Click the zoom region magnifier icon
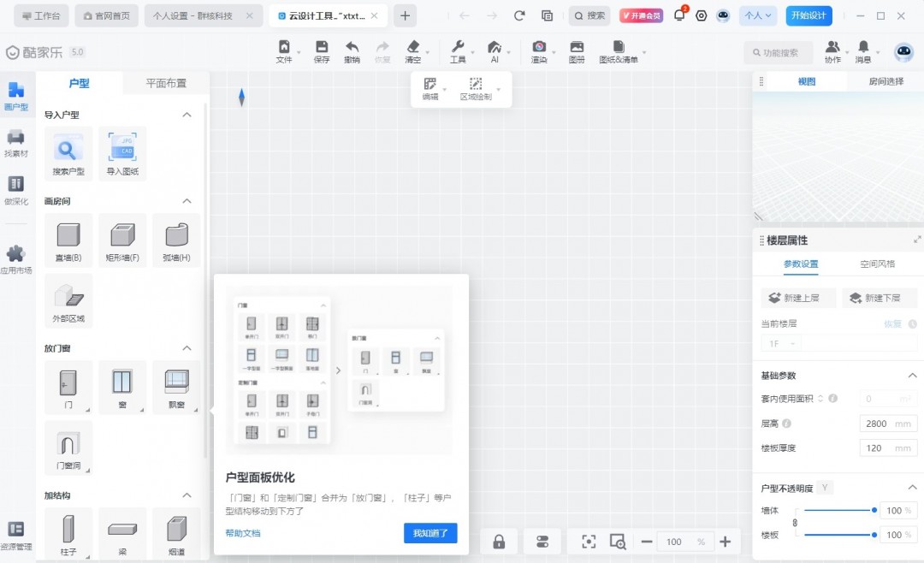Screen dimensions: 924x563 (618, 542)
